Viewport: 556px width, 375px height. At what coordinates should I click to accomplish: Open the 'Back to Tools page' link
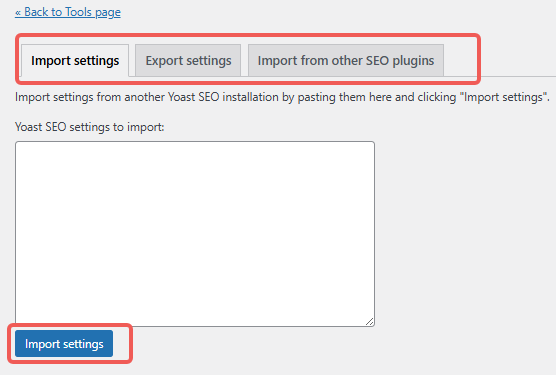click(x=68, y=12)
